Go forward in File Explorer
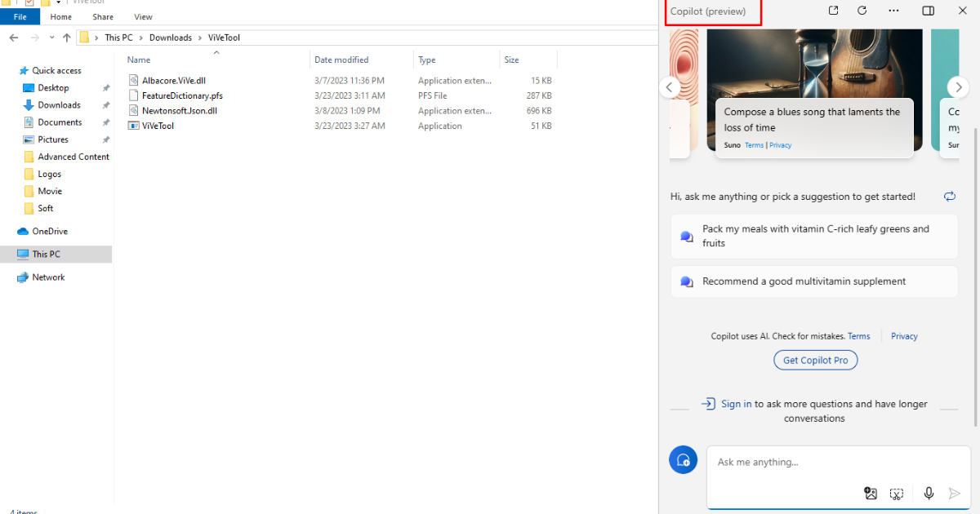 point(34,38)
